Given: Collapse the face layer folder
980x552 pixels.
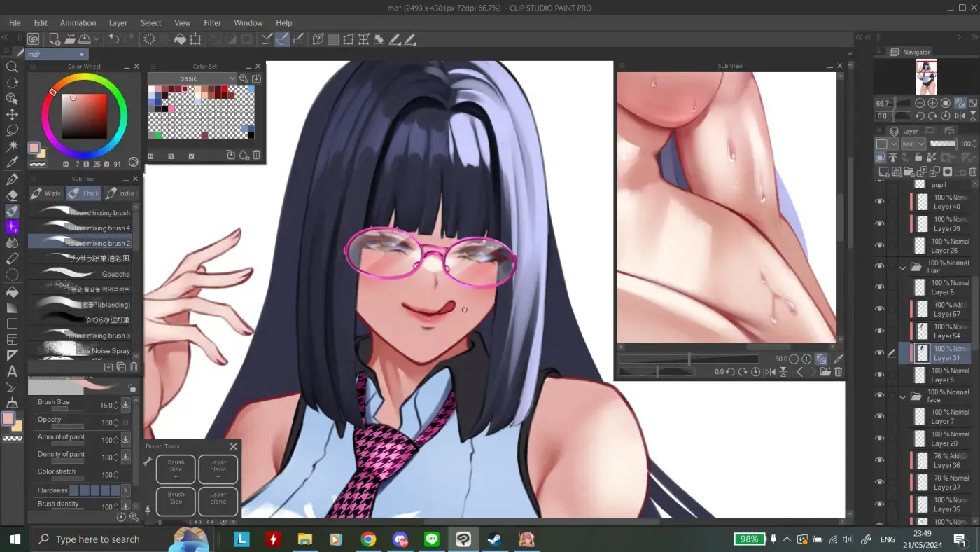Looking at the screenshot, I should coord(903,396).
